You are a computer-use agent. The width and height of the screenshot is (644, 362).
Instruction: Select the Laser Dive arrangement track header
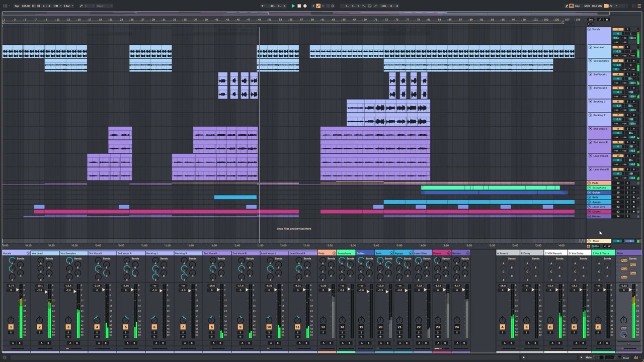point(599,207)
